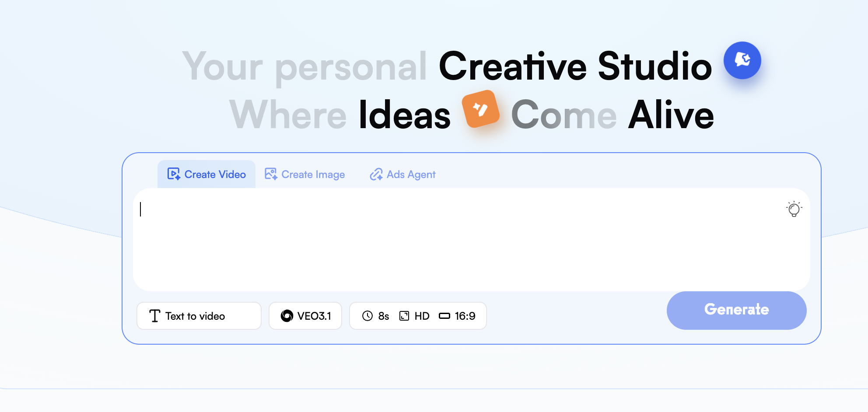This screenshot has height=412, width=868.
Task: Click the VEO3.1 camera shutter icon
Action: [x=287, y=316]
